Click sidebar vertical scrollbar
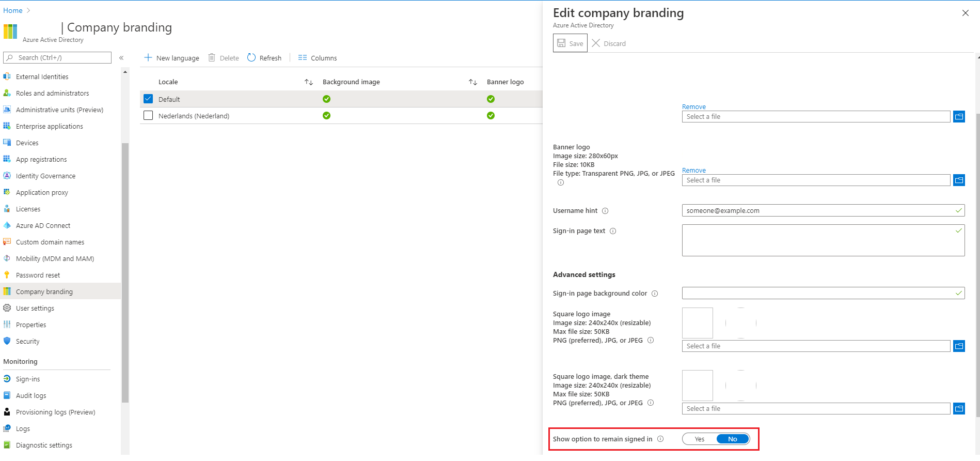Image resolution: width=980 pixels, height=461 pixels. tap(125, 272)
